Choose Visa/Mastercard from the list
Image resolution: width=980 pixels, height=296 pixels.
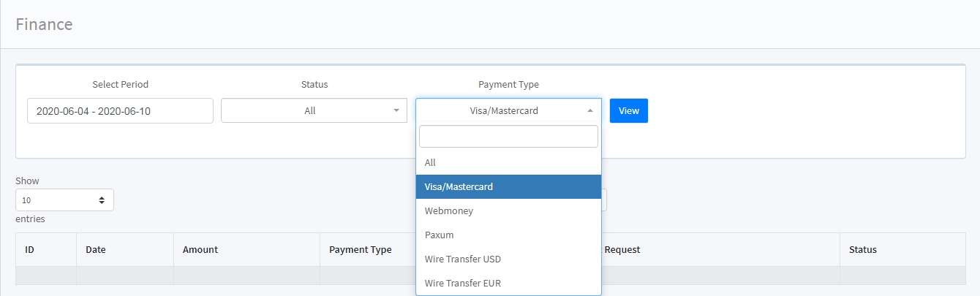click(x=508, y=186)
